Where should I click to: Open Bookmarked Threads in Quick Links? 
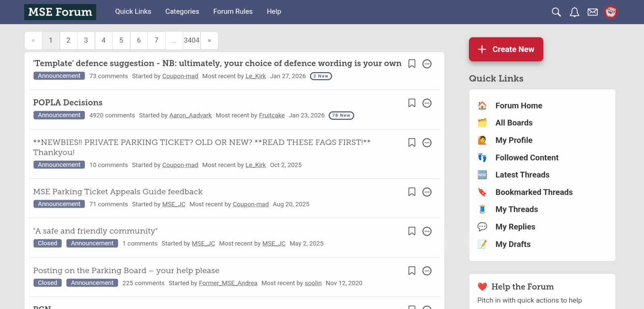click(534, 192)
